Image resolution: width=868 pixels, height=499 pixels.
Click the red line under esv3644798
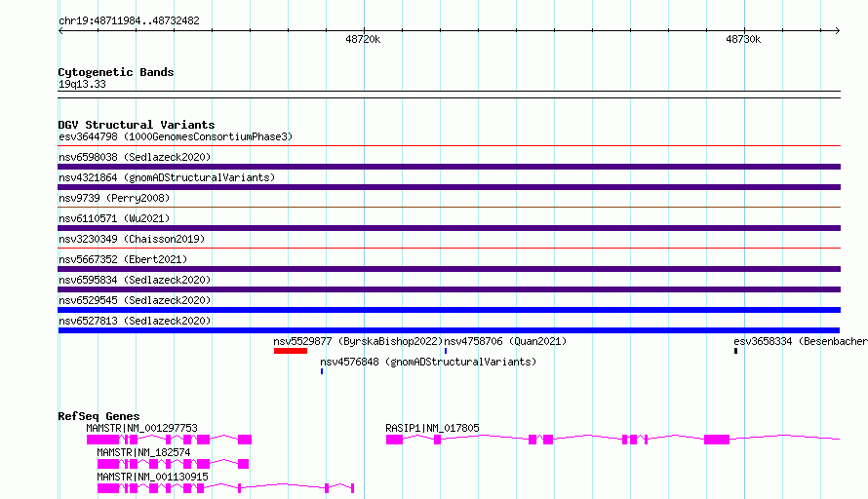449,146
